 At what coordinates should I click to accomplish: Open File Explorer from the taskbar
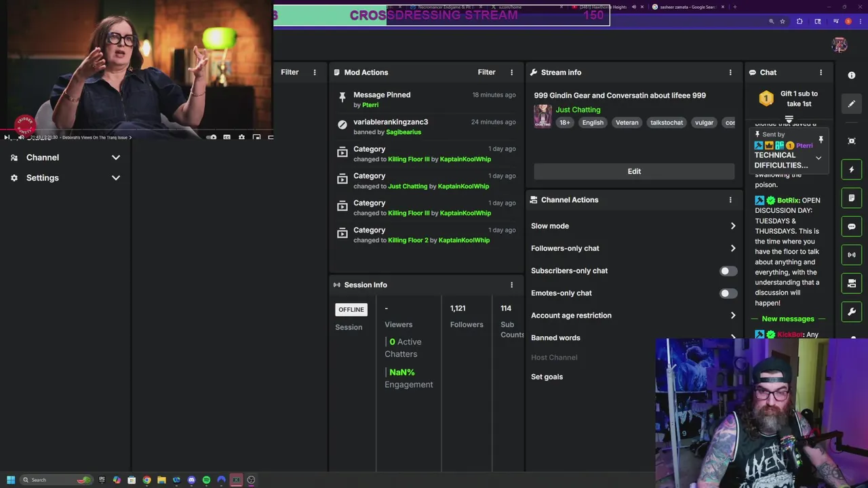coord(161,480)
